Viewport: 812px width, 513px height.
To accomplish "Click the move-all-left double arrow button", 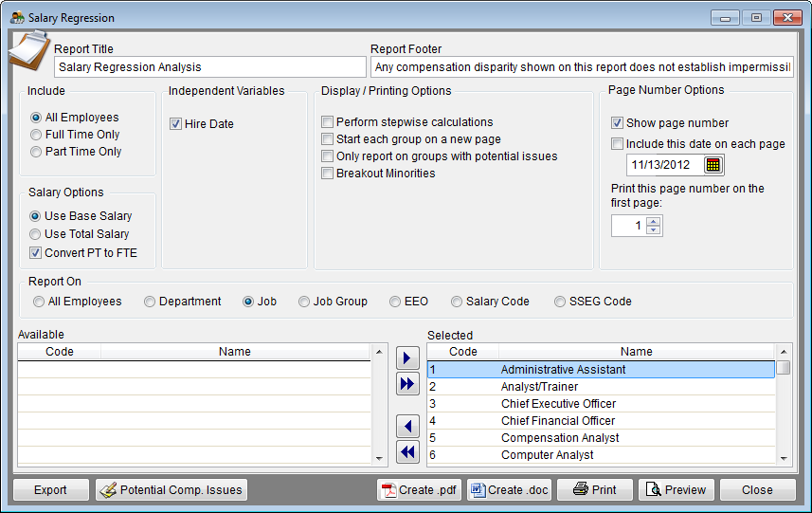I will [407, 452].
